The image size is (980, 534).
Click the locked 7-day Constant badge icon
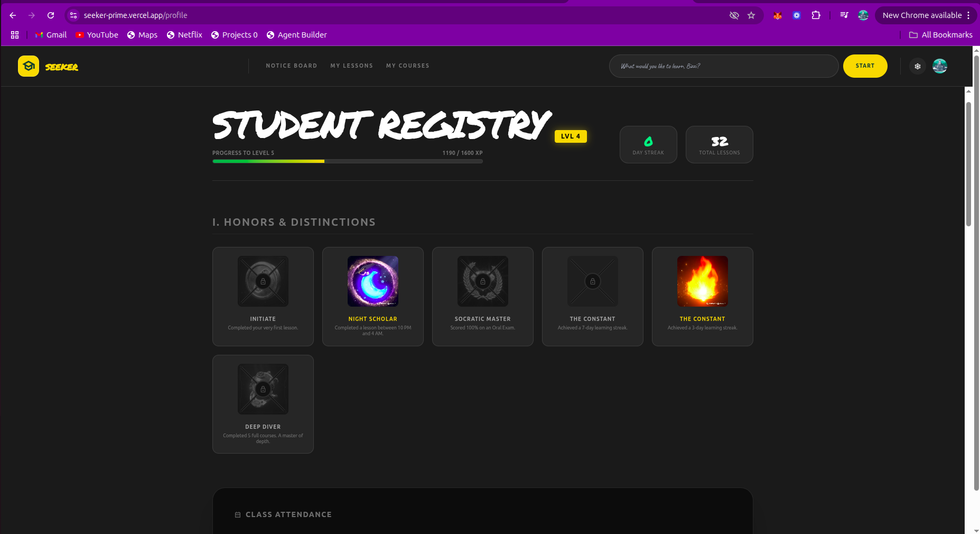(x=593, y=281)
